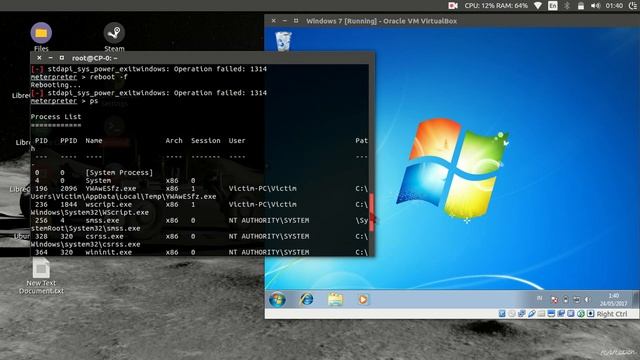The height and width of the screenshot is (360, 640).
Task: Click the '[System Process]' row in process list
Action: click(119, 173)
